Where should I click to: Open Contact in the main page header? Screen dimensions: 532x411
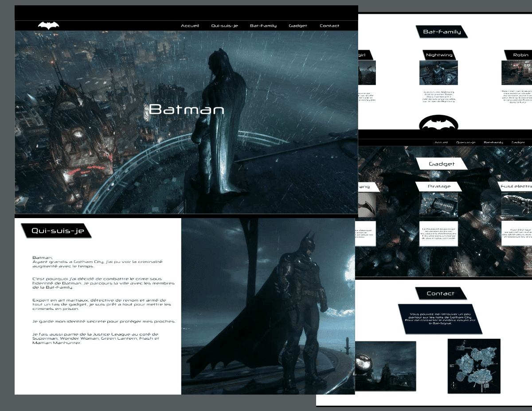(x=329, y=26)
